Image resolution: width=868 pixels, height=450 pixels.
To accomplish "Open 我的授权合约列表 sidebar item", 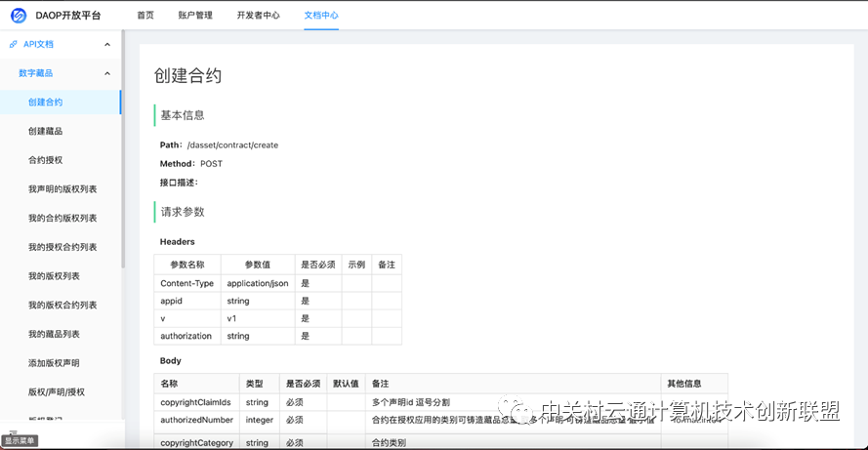I will pos(62,247).
